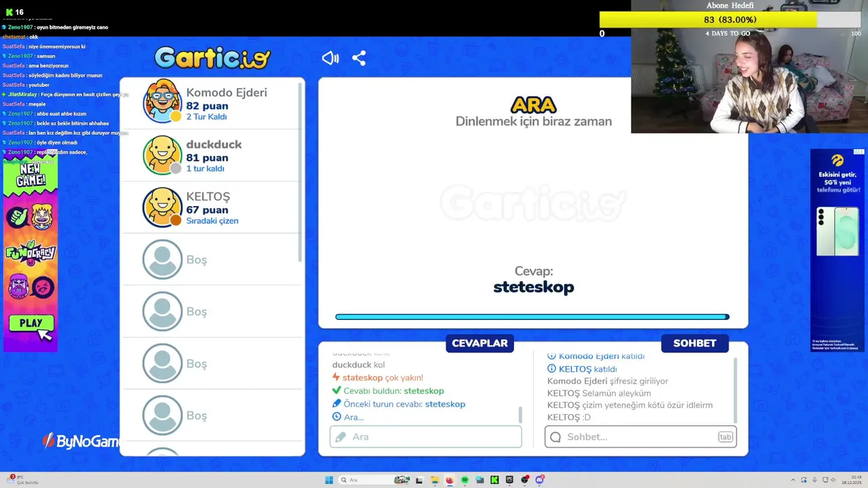Click the 'ARA' break heading
868x488 pixels.
click(534, 105)
